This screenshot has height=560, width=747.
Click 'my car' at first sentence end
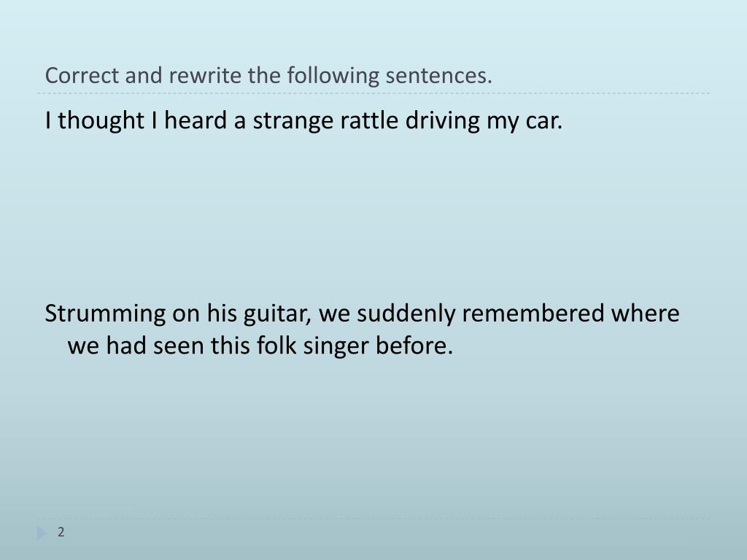coord(523,121)
